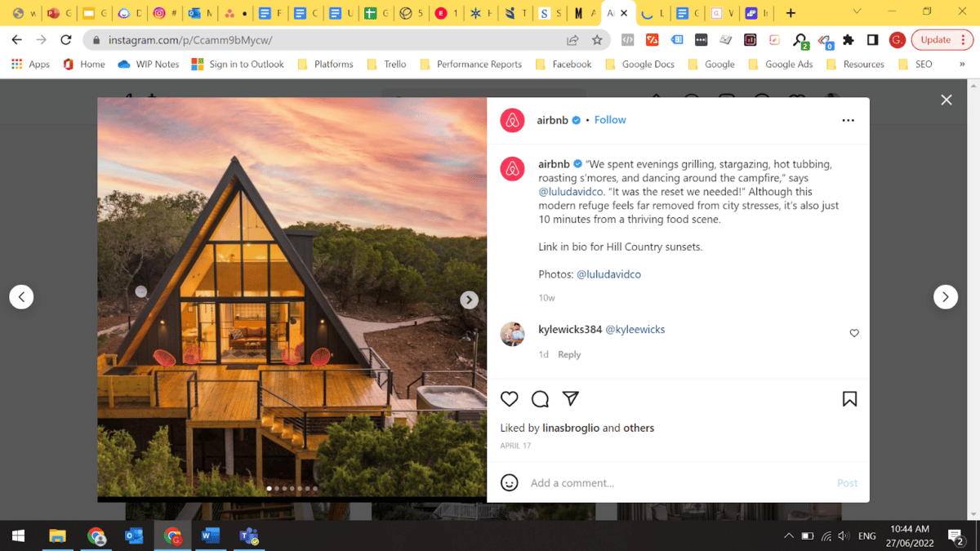Share post via paper plane icon

(571, 398)
